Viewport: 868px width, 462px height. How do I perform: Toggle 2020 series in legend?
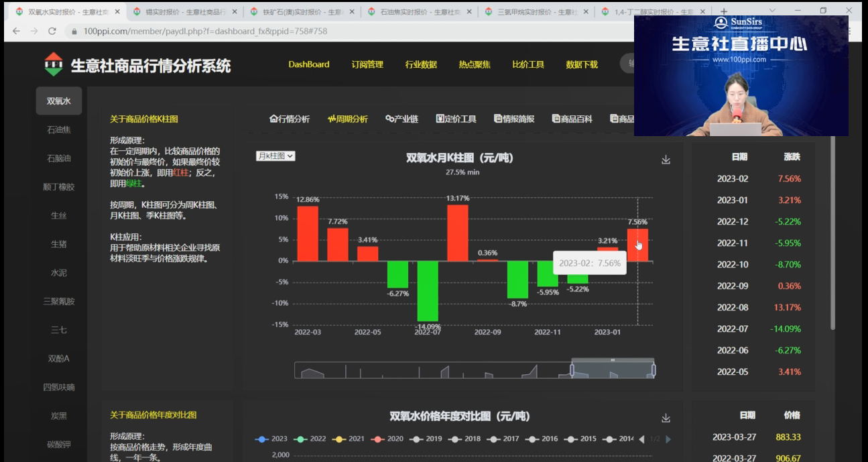coord(387,439)
